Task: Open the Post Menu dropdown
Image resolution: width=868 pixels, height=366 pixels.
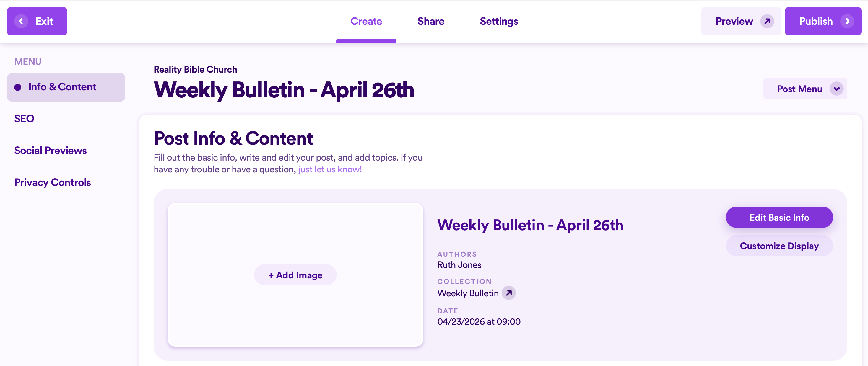Action: [805, 89]
